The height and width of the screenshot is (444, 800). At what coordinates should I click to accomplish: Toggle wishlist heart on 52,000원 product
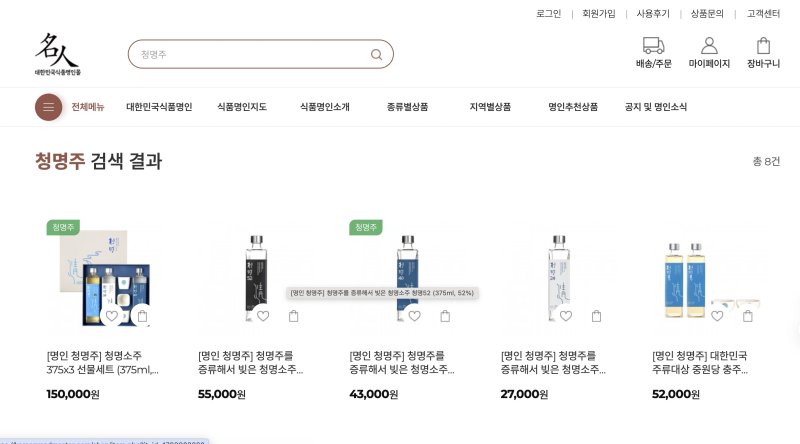(717, 316)
